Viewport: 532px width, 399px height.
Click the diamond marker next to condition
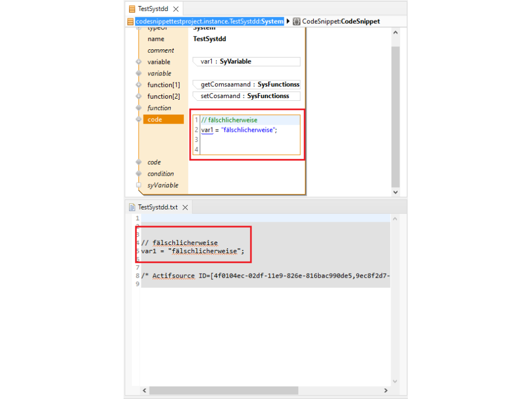click(139, 173)
